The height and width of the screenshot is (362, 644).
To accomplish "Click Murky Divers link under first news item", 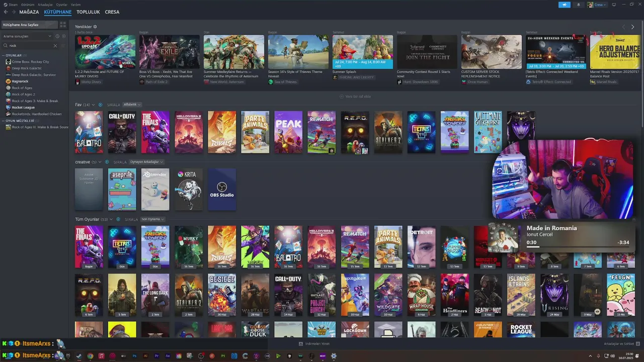I will click(x=91, y=81).
